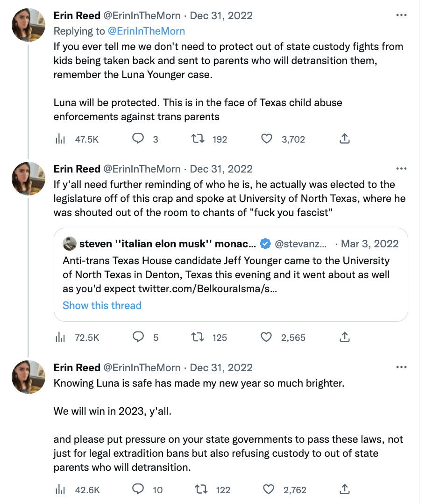Share the University of North Texas tweet
The width and height of the screenshot is (426, 504).
[344, 337]
